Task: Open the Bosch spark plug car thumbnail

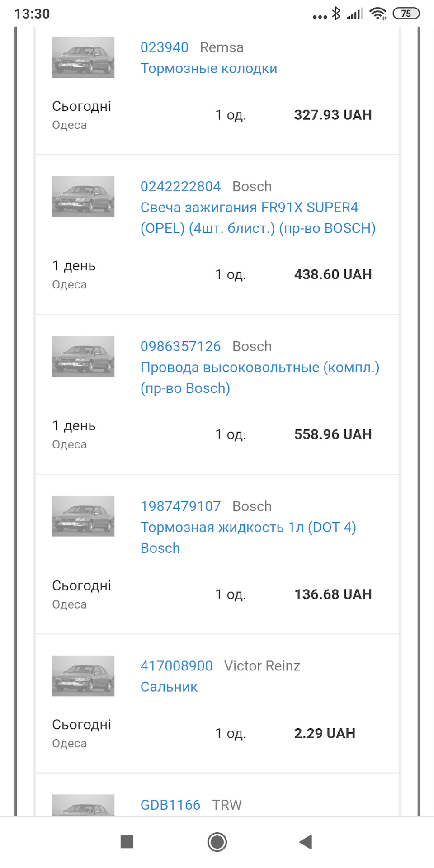Action: [83, 196]
